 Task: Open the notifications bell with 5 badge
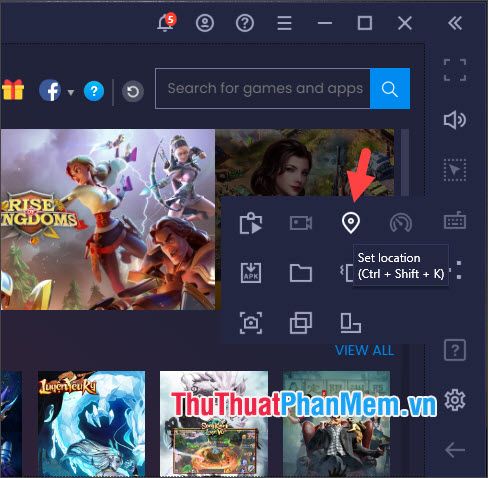(166, 23)
